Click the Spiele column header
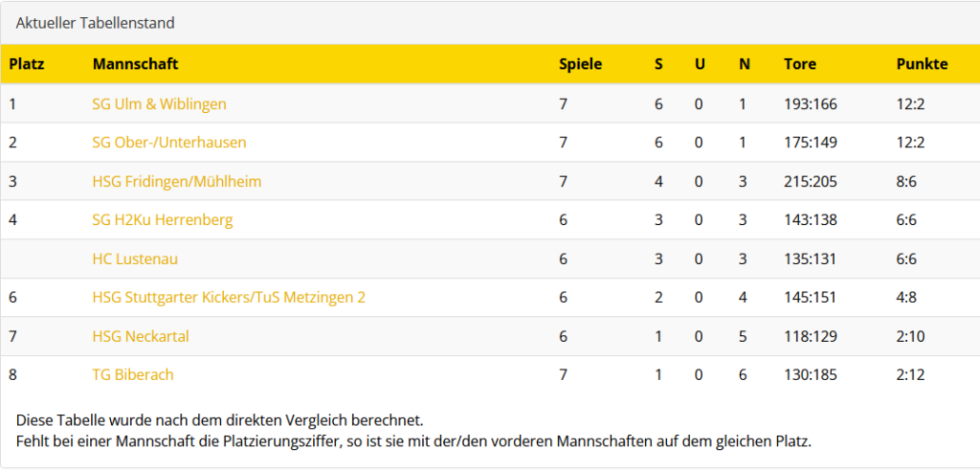Image resolution: width=980 pixels, height=472 pixels. pyautogui.click(x=580, y=64)
